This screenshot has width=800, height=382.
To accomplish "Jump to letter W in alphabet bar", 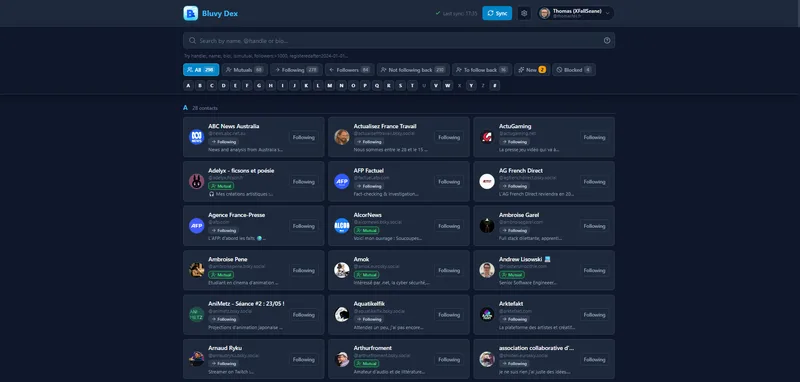I will 447,86.
